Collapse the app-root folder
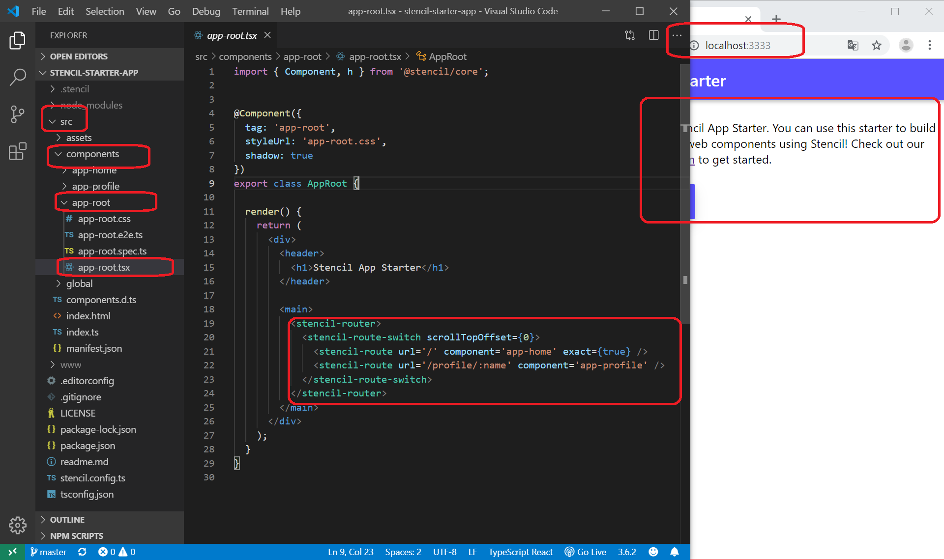944x560 pixels. pos(110,202)
